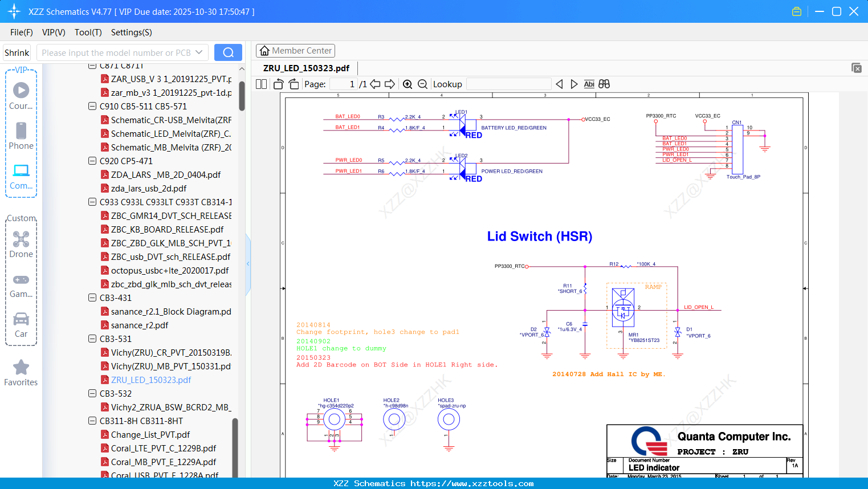Open the Tool(T) menu

(88, 32)
